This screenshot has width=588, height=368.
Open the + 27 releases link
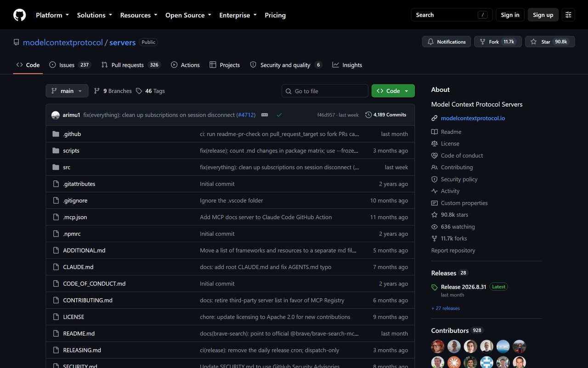click(x=446, y=308)
